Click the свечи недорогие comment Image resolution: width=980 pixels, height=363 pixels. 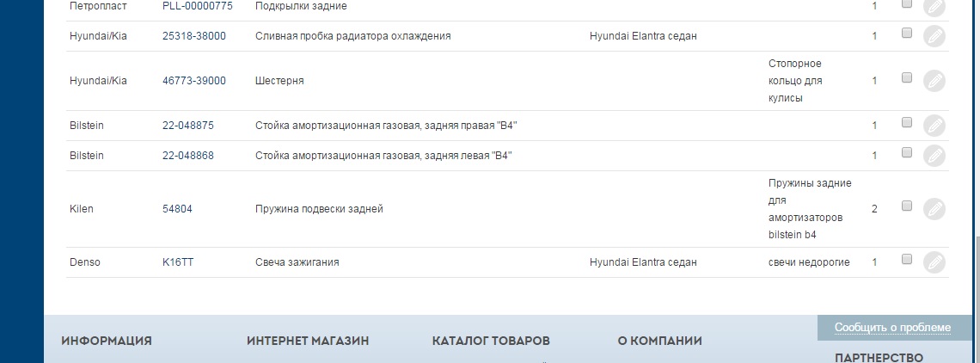[x=809, y=262]
